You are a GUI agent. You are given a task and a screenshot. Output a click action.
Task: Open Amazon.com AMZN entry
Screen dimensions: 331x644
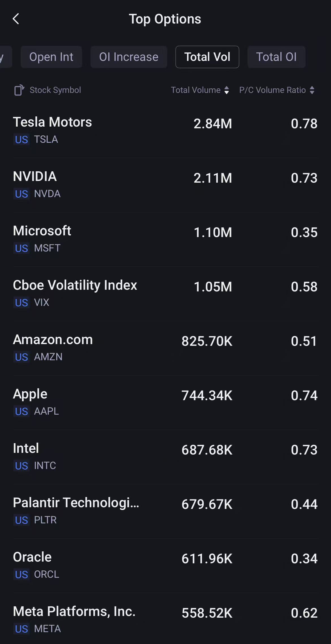pyautogui.click(x=165, y=348)
